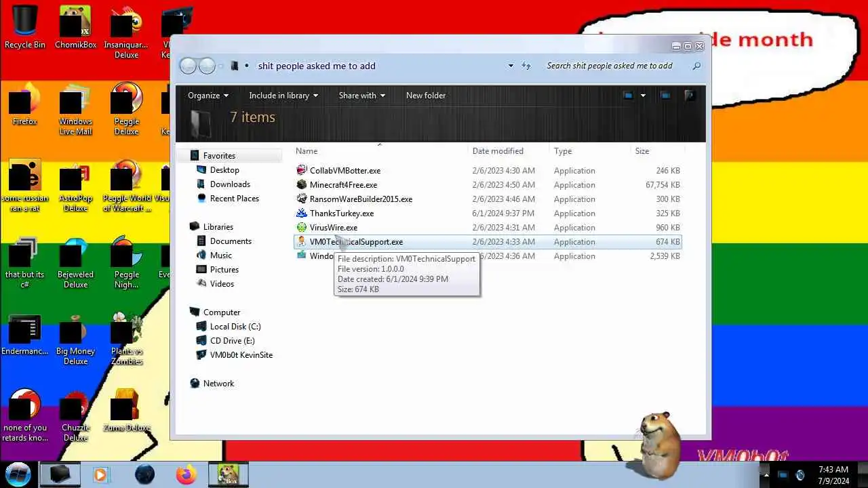Sort files by Name column header
Viewport: 868px width, 488px height.
pos(380,151)
